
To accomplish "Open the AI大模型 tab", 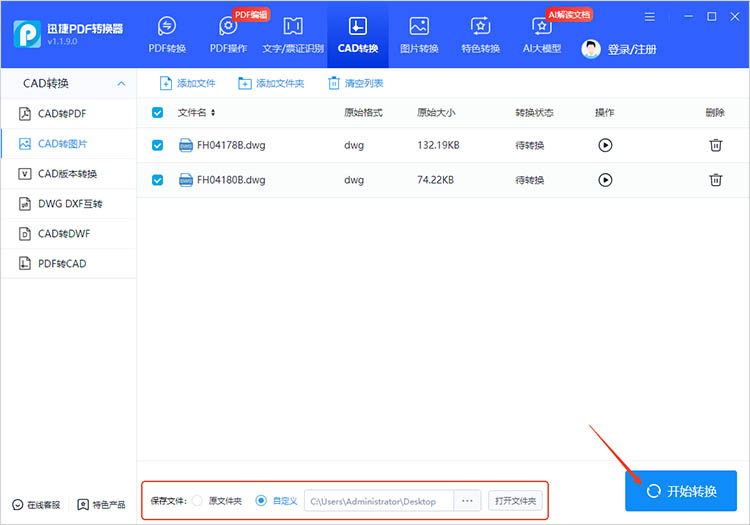I will 541,34.
